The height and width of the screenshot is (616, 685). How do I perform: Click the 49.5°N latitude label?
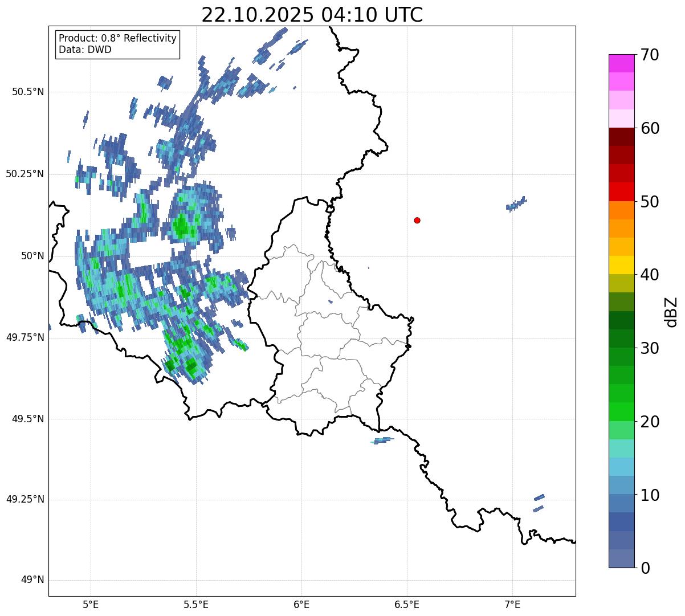28,419
